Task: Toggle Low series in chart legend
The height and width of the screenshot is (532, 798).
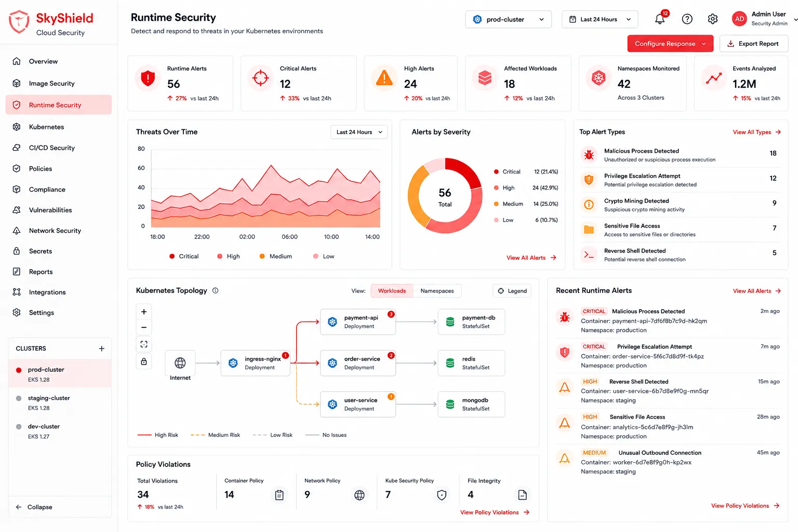Action: 324,256
